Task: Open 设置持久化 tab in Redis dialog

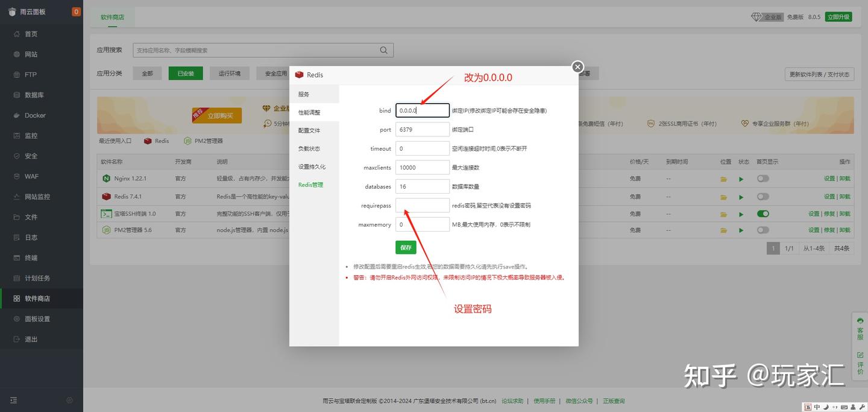Action: (314, 166)
